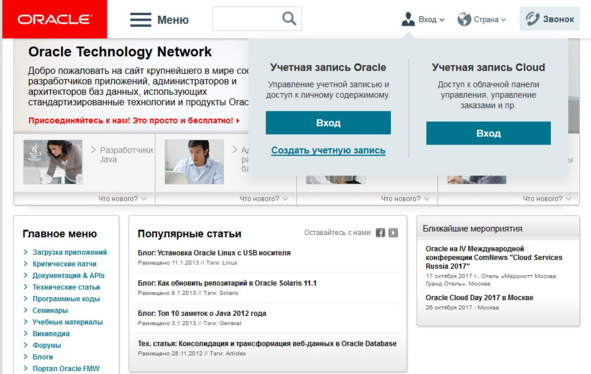Open the Cloud Services Russia 2017 event
Screen dimensions: 591x374
[x=494, y=258]
